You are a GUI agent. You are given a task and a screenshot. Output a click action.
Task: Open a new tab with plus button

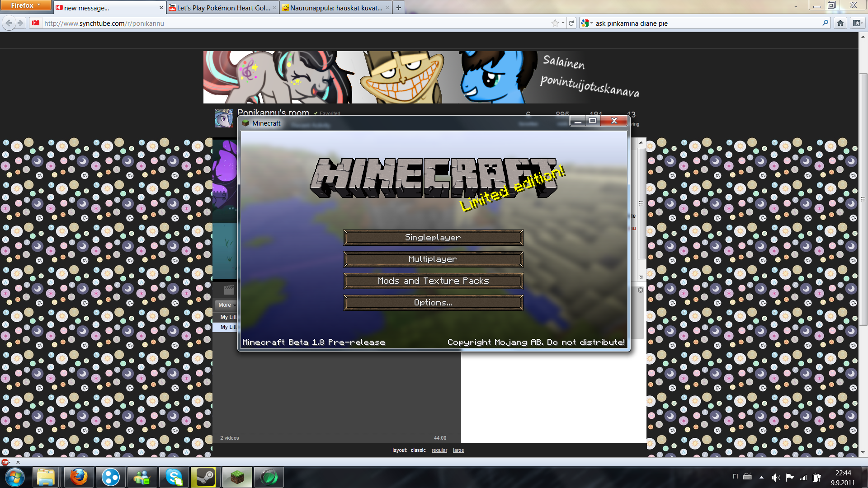tap(398, 8)
